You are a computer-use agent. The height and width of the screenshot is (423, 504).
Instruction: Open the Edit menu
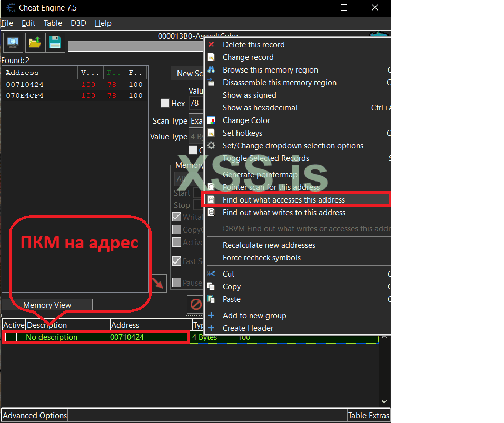coord(28,23)
